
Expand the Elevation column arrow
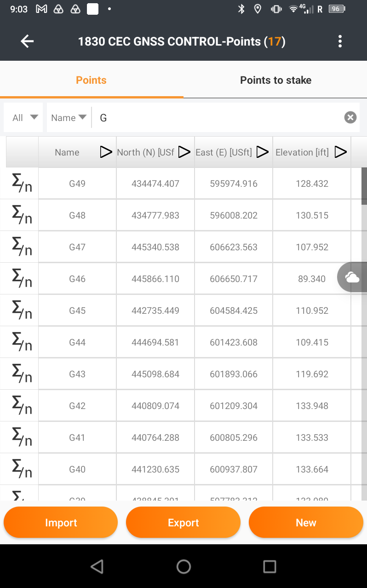coord(340,152)
